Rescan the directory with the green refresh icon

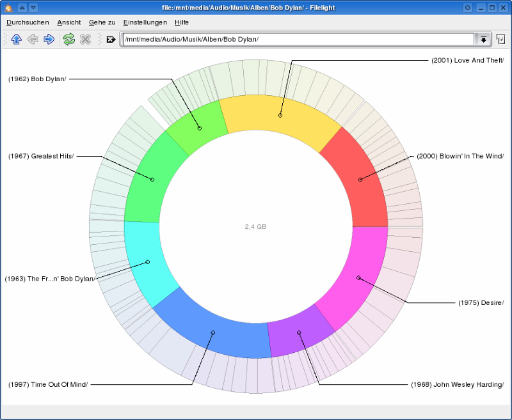point(69,40)
